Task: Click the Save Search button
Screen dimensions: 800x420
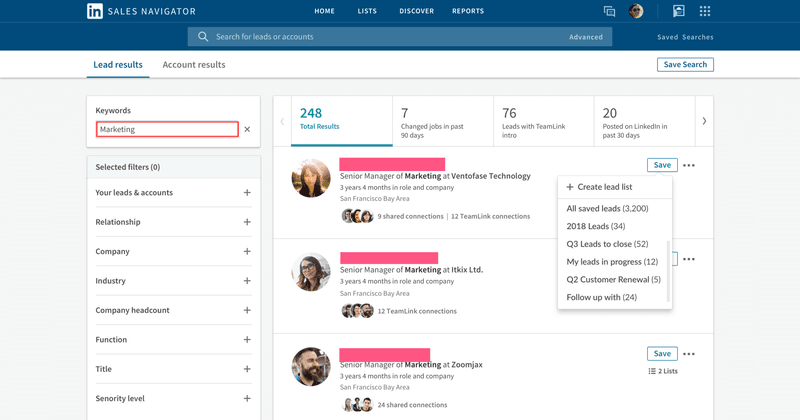Action: (x=685, y=65)
